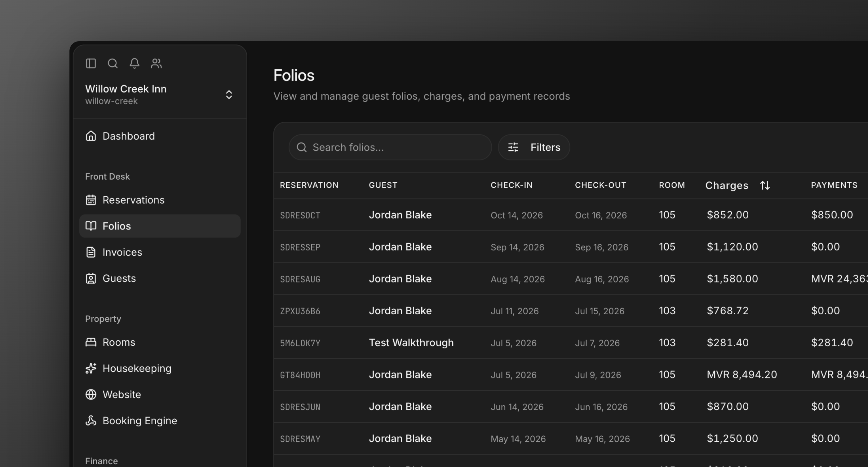Open reservation SDRESJUN
The height and width of the screenshot is (467, 868).
(300, 407)
